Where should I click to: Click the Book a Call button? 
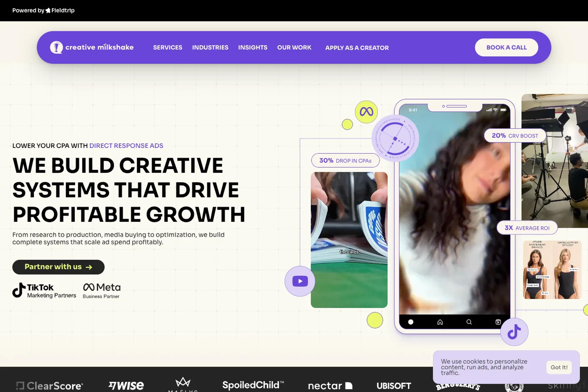coord(507,47)
